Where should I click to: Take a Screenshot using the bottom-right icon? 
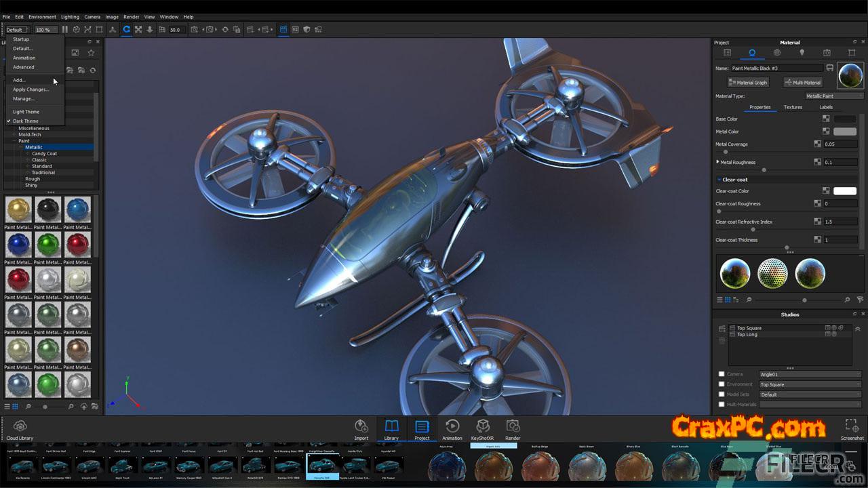point(852,426)
